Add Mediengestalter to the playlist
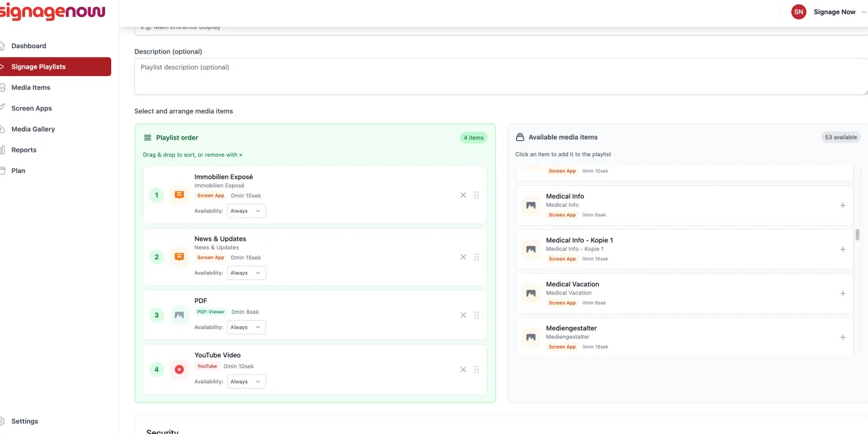Screen dimensions: 868x434 [843, 337]
